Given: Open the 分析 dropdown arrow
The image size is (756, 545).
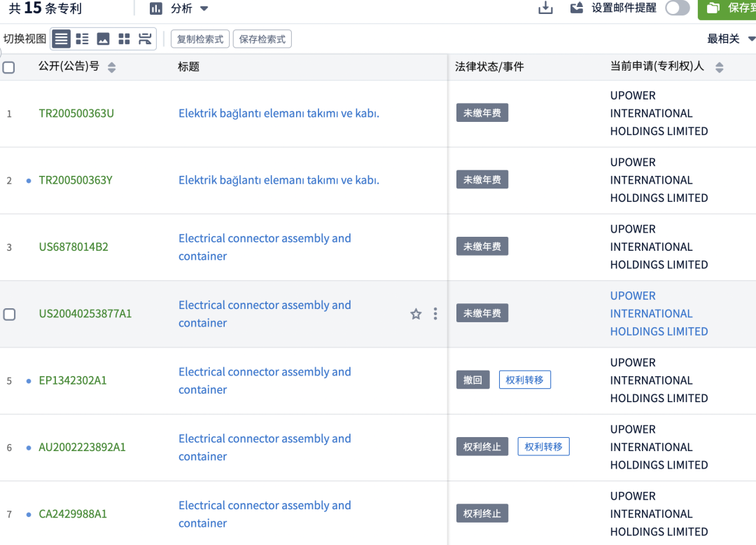Looking at the screenshot, I should tap(204, 8).
